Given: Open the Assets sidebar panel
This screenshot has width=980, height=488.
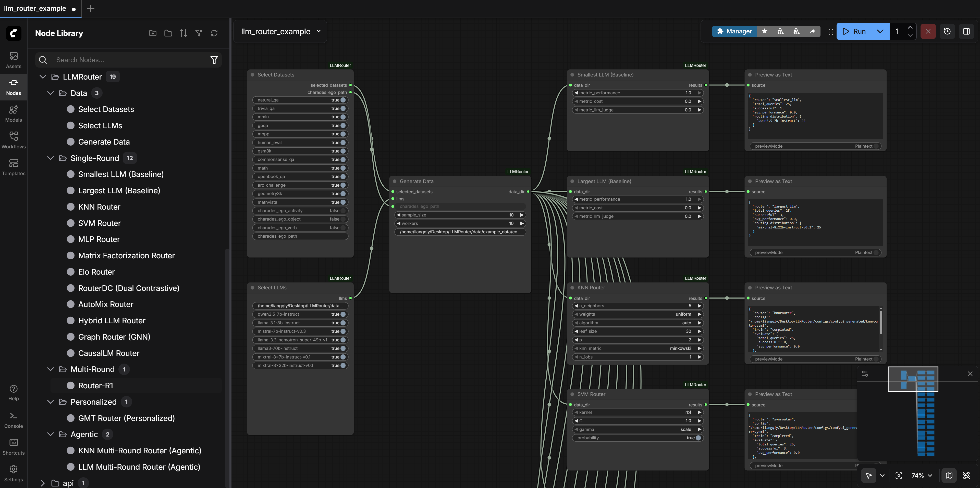Looking at the screenshot, I should coord(13,60).
